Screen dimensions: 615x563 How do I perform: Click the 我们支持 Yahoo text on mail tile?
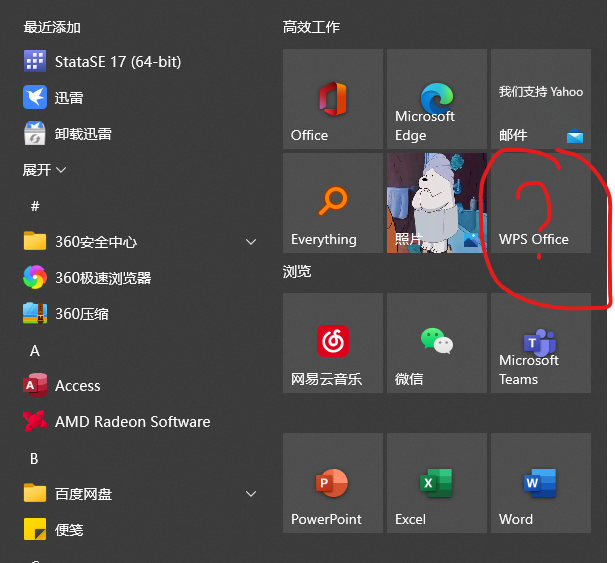point(541,92)
